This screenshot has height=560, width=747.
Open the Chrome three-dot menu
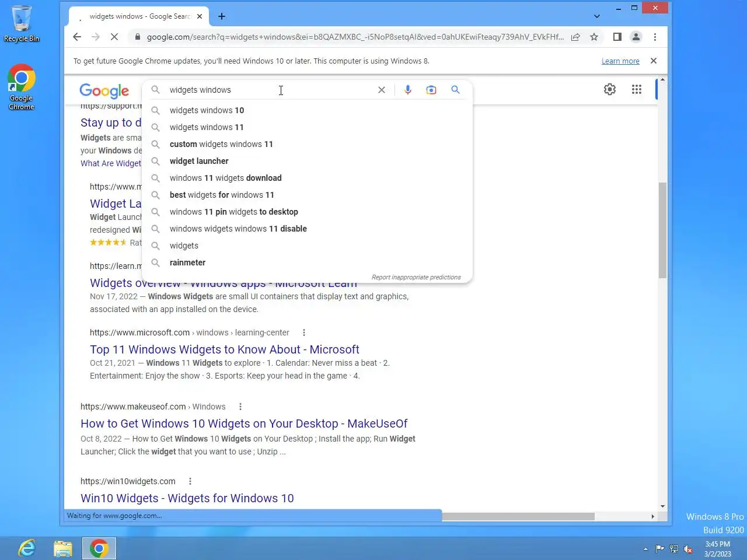coord(655,37)
